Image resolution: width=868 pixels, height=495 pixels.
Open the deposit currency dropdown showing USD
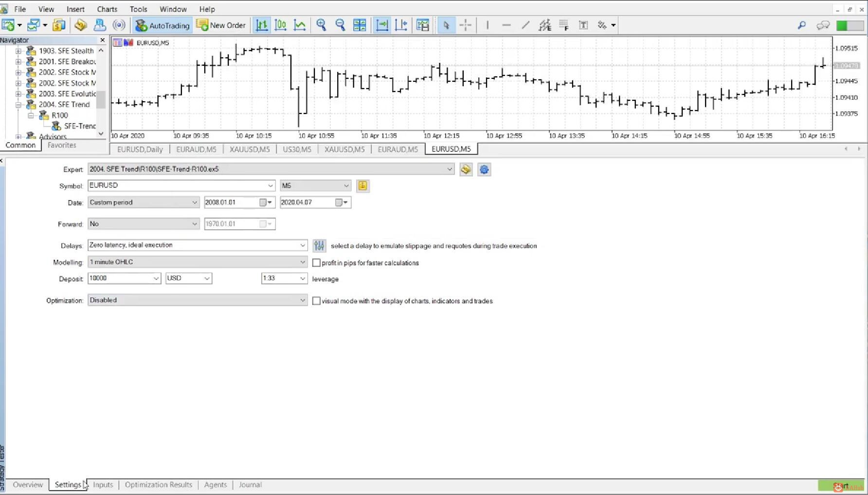[189, 278]
